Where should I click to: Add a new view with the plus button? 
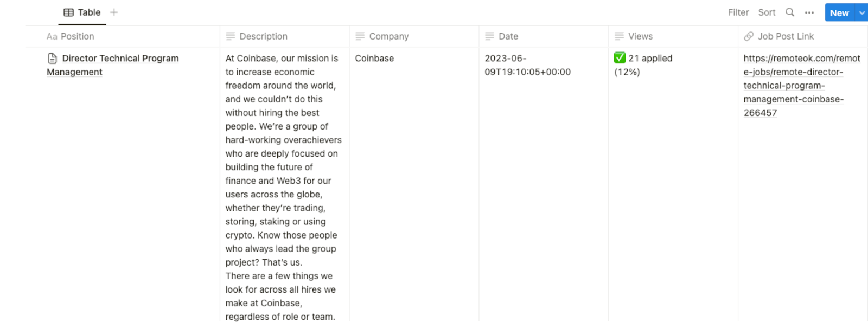pos(114,12)
